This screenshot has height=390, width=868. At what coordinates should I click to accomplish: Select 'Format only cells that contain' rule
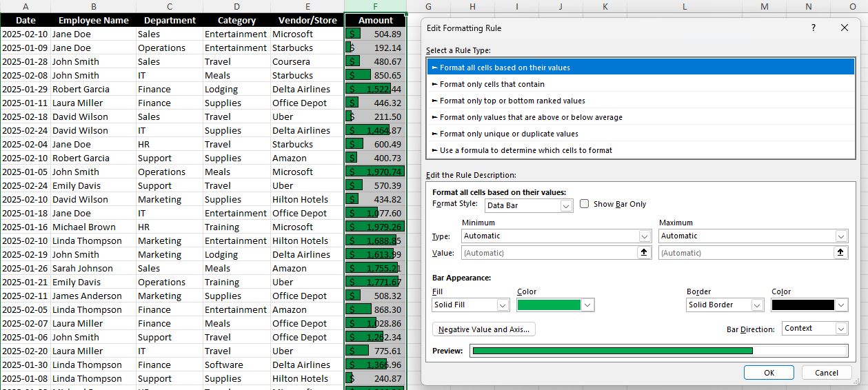640,84
